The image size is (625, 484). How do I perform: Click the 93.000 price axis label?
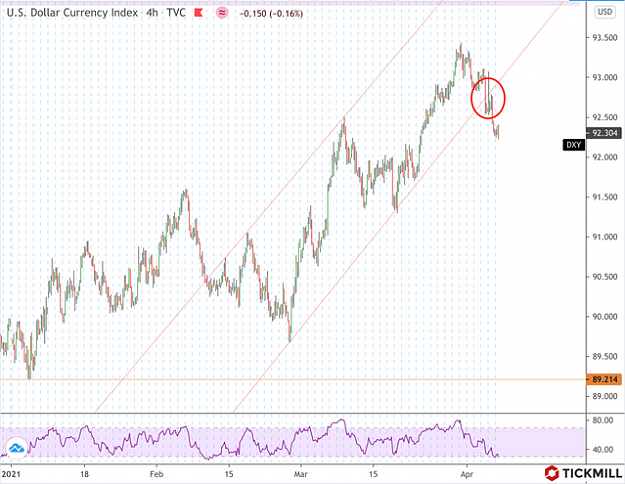605,77
